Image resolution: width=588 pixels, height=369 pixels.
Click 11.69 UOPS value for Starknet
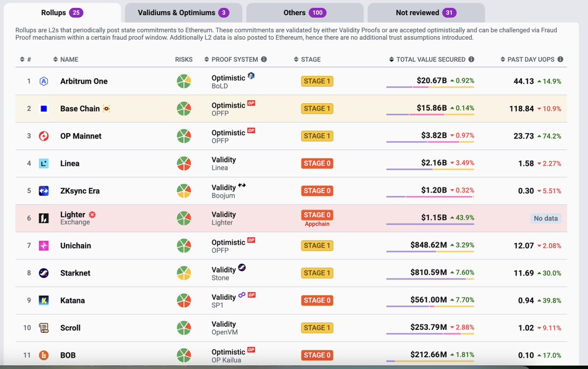coord(524,273)
